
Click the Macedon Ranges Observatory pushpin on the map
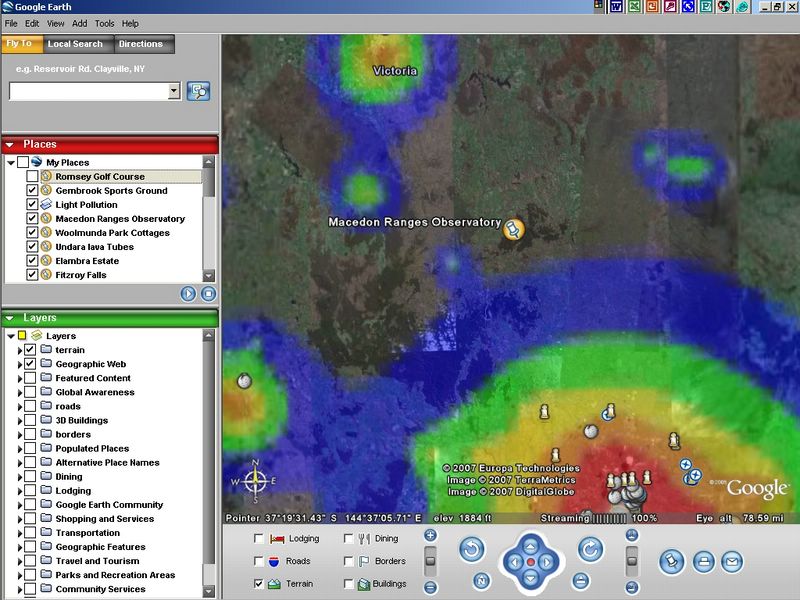[513, 229]
